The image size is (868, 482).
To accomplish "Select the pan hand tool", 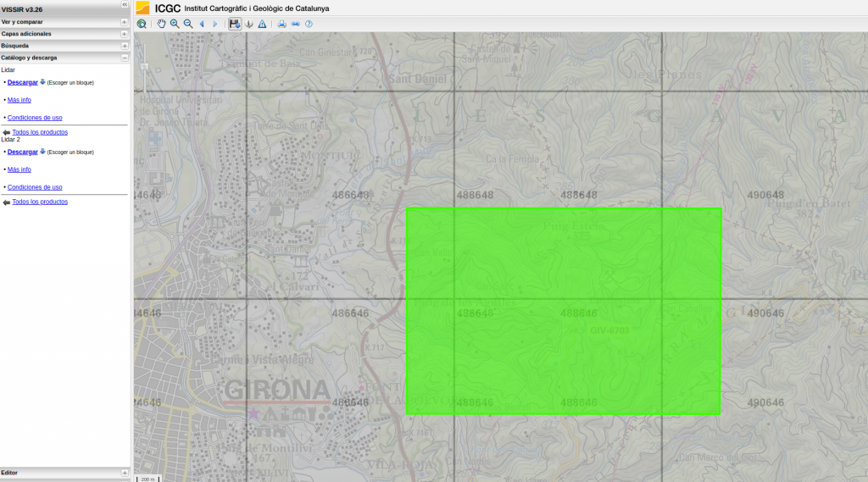I will [161, 24].
